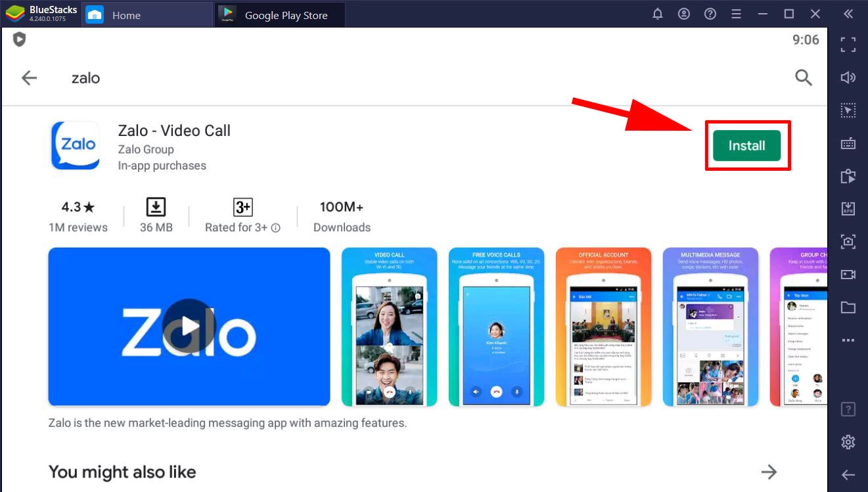Open the Official Account screenshot
Screen dimensions: 868x492
pos(603,326)
